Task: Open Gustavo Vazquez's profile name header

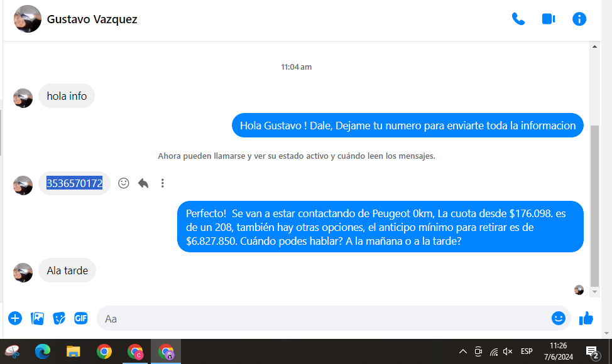Action: click(92, 19)
